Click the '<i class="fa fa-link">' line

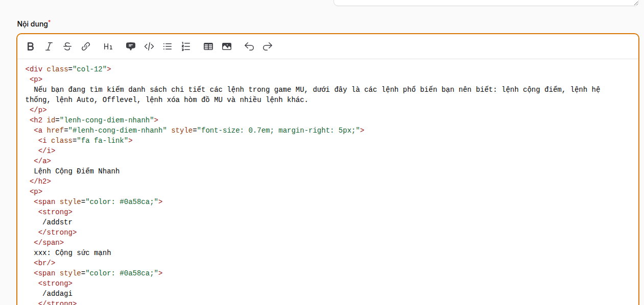click(85, 140)
